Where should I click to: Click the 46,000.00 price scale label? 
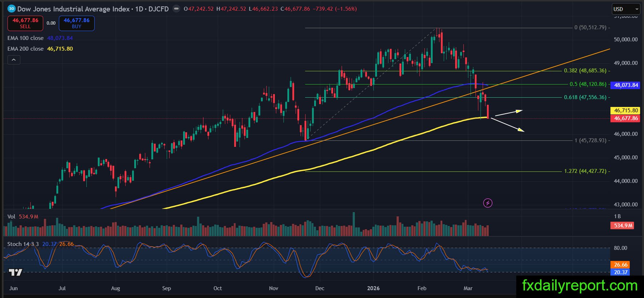point(625,134)
